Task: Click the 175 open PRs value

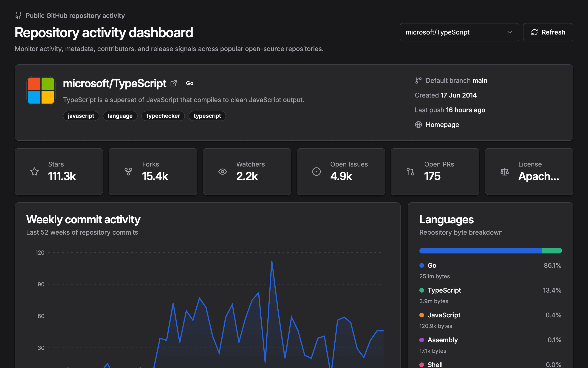Action: [432, 176]
